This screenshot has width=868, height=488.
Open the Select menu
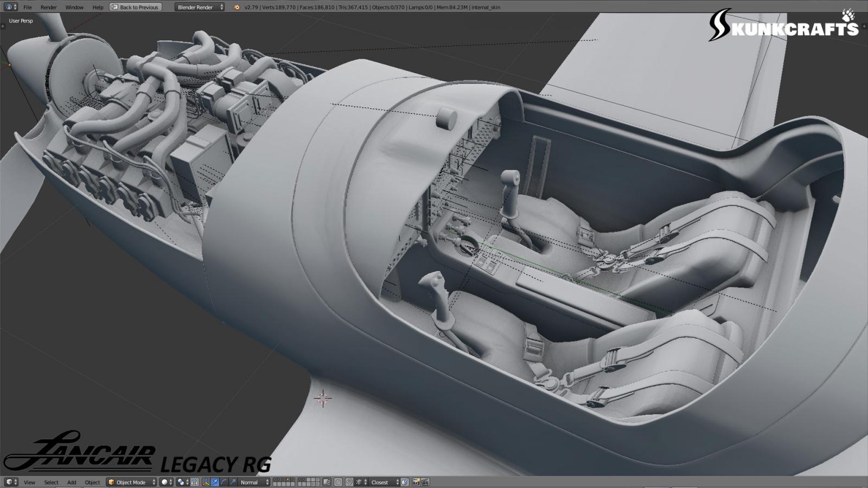coord(51,482)
